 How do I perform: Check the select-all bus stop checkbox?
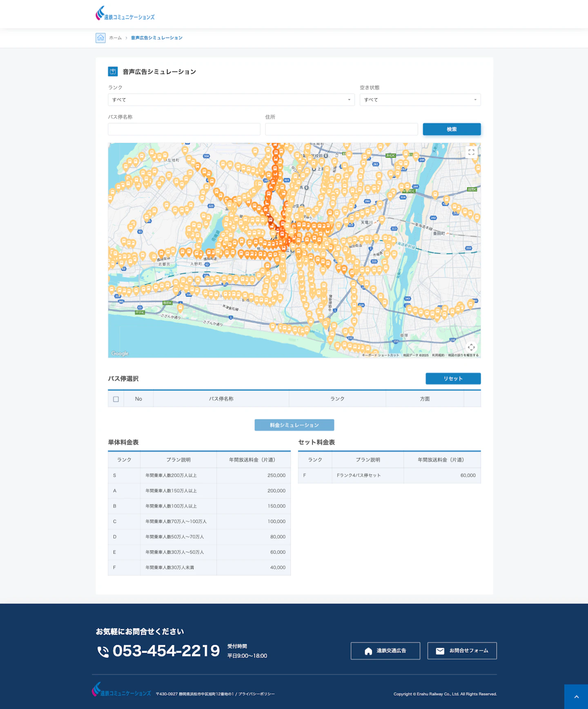point(116,399)
